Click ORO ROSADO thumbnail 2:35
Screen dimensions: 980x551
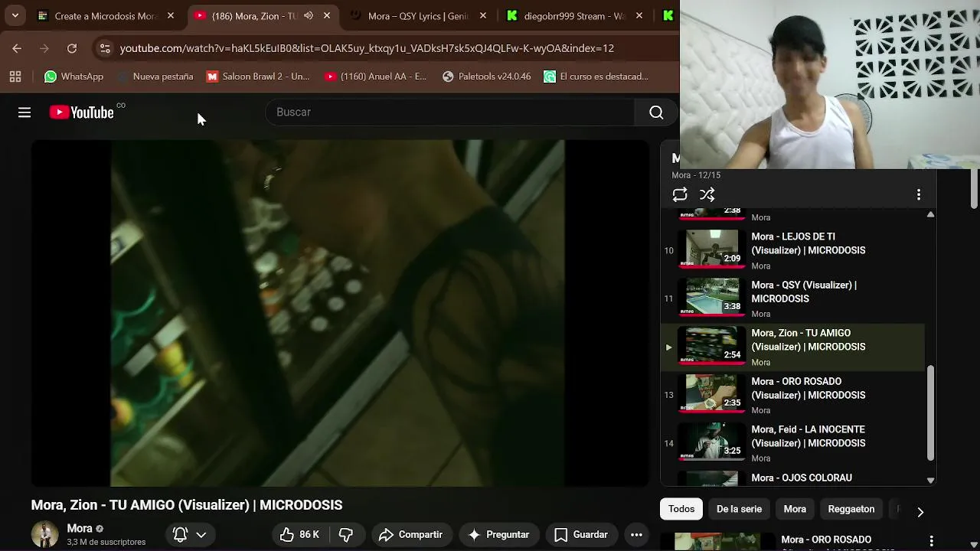[712, 393]
